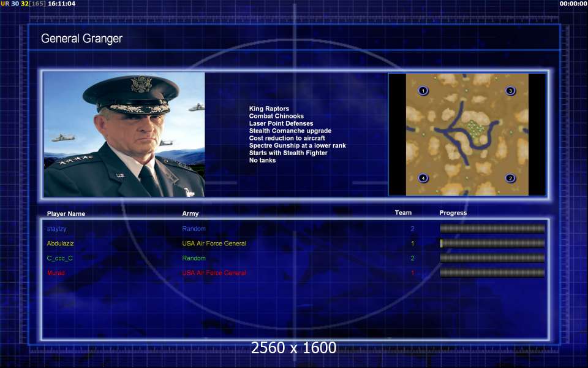Click team number in Abdulaziz row
Screen dimensions: 588x368
(412, 243)
